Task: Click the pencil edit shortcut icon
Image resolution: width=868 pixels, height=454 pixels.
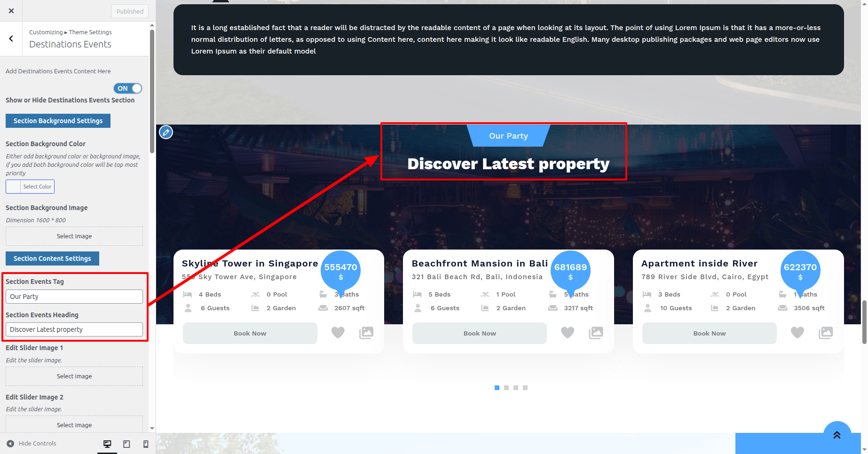Action: (166, 132)
